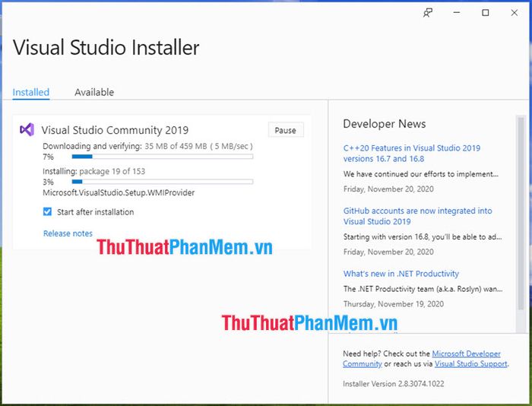Click the Visual Studio Community 2019 logo icon
Image resolution: width=532 pixels, height=406 pixels.
tap(27, 129)
